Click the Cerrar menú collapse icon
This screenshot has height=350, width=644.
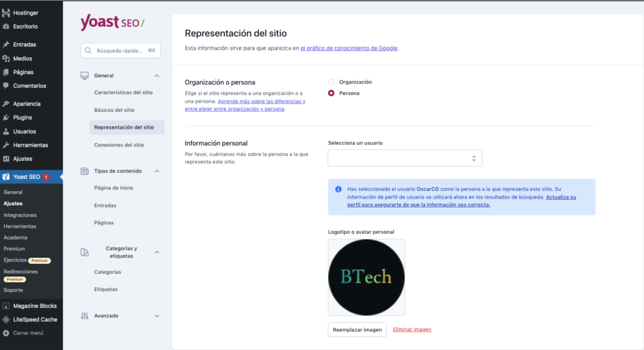click(x=6, y=333)
